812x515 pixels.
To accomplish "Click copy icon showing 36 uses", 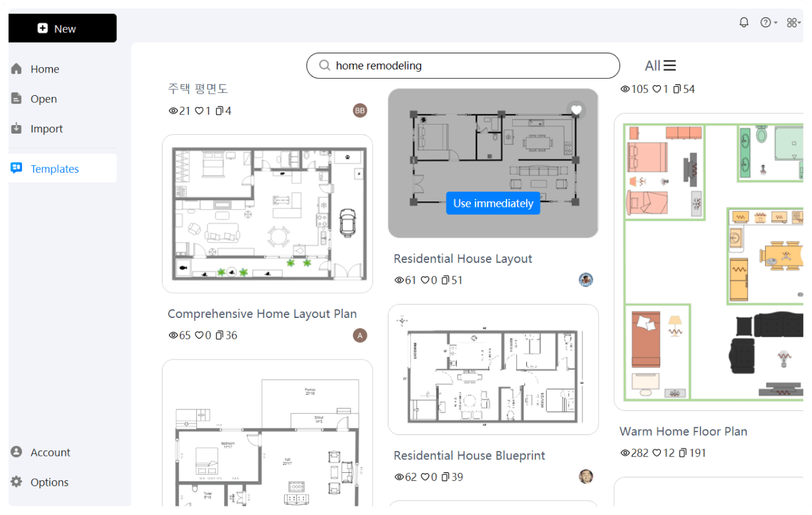I will (x=219, y=336).
